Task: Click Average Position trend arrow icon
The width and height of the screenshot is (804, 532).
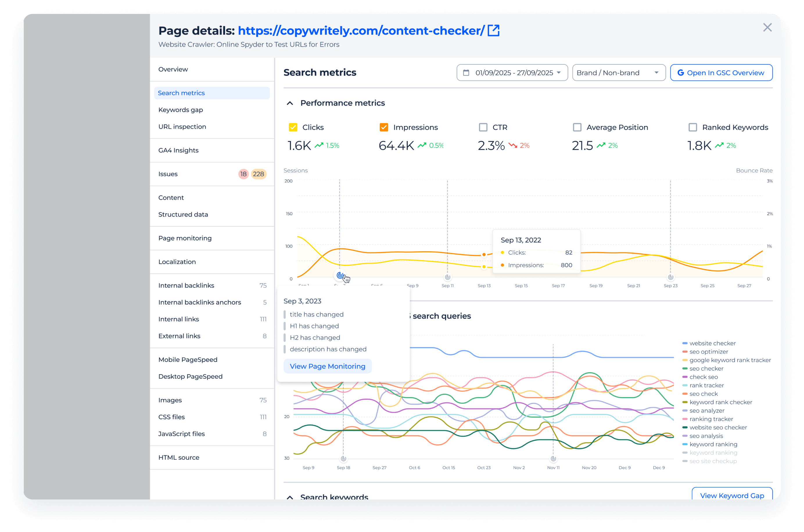Action: 601,145
